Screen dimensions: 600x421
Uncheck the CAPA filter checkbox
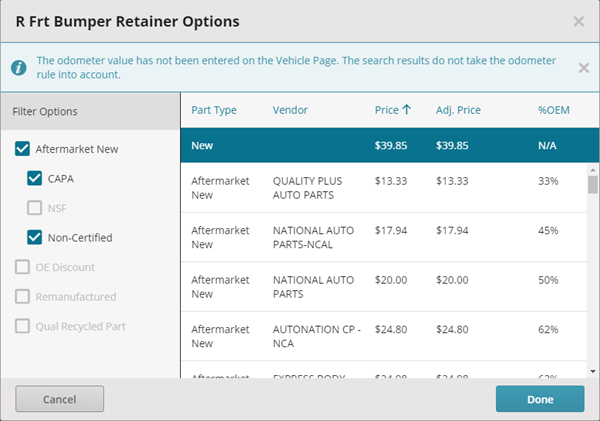35,179
